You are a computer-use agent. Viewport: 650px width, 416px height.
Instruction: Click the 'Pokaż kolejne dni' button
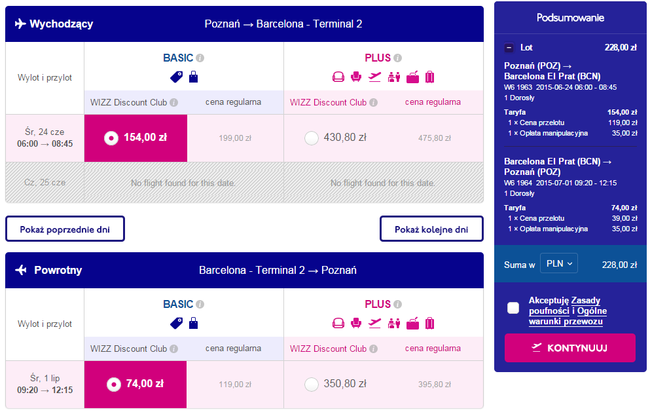pos(431,229)
